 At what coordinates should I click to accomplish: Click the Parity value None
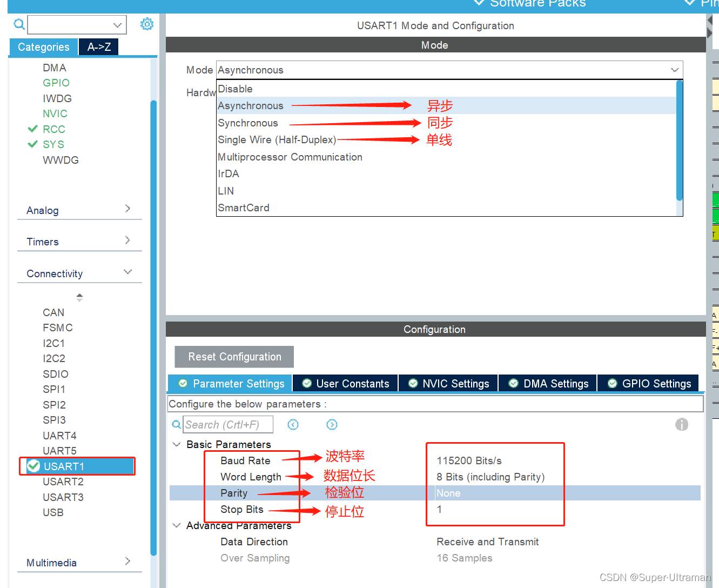click(x=448, y=493)
